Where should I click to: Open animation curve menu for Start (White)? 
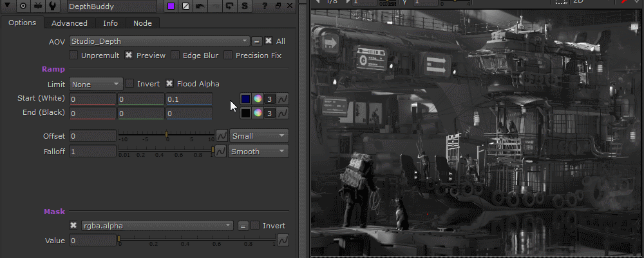283,99
